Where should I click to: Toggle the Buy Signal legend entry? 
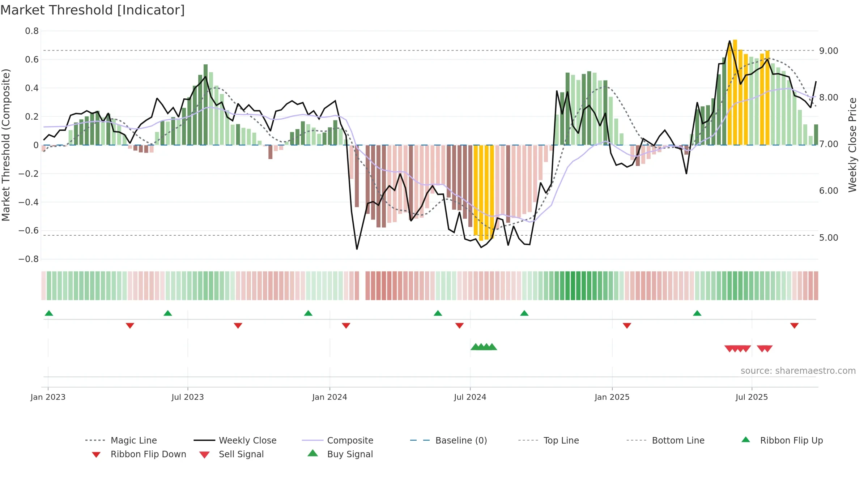click(x=340, y=454)
